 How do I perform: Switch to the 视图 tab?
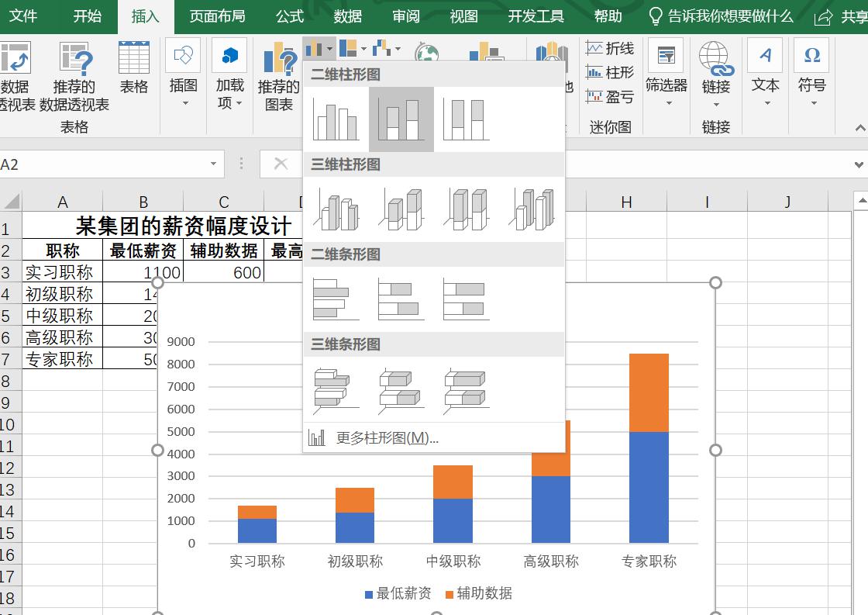click(x=464, y=16)
